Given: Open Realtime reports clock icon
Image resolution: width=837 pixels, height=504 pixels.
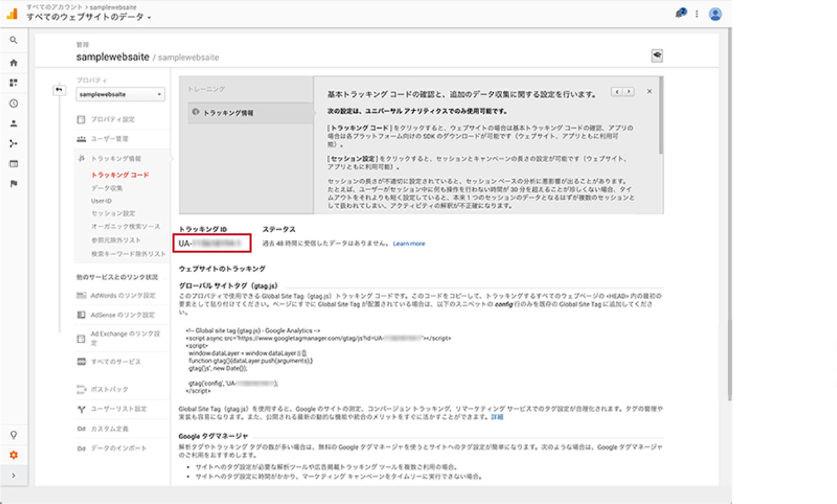Looking at the screenshot, I should click(x=13, y=103).
